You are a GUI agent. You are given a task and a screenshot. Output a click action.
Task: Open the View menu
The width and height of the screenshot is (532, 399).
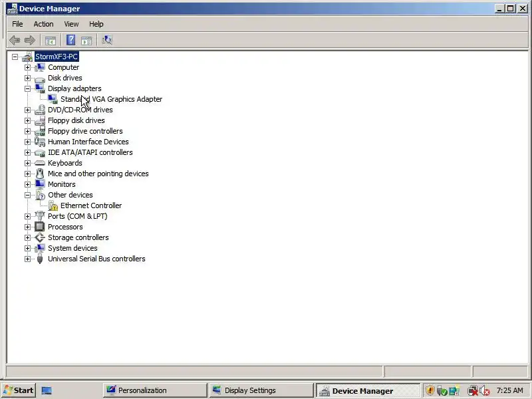point(71,24)
